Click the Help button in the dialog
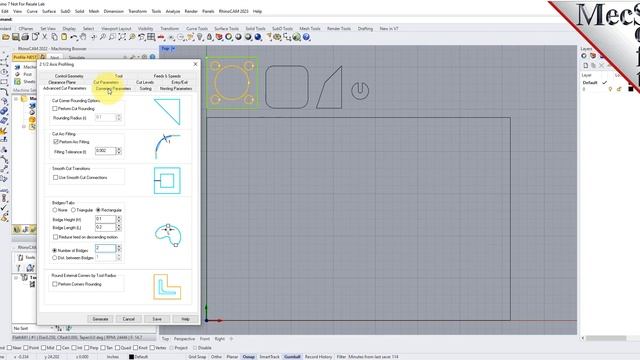This screenshot has height=360, width=640. pyautogui.click(x=185, y=319)
